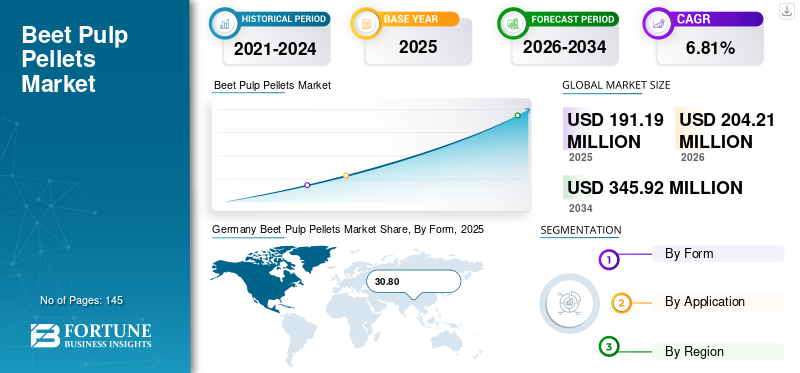800x373 pixels.
Task: Select the green number 3 circle
Action: tap(608, 347)
